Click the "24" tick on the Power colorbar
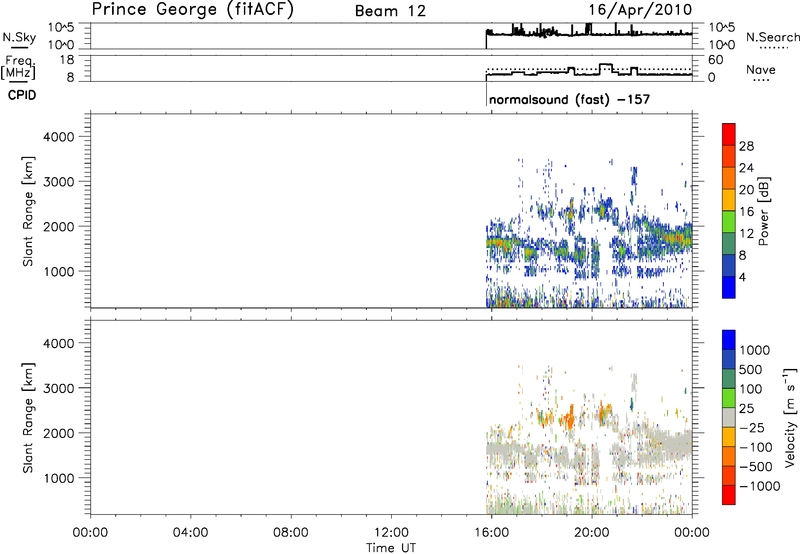800x554 pixels. pos(746,168)
